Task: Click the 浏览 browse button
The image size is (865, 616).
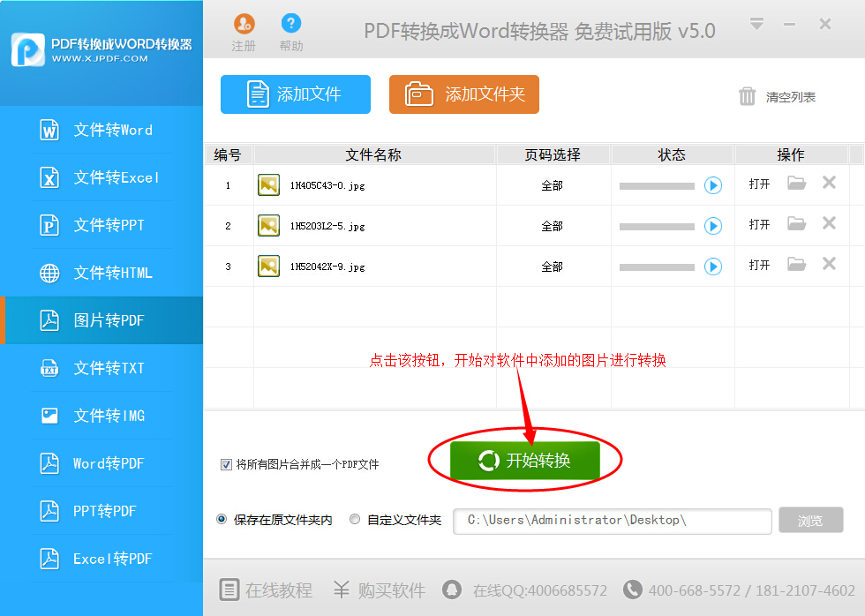Action: [811, 520]
